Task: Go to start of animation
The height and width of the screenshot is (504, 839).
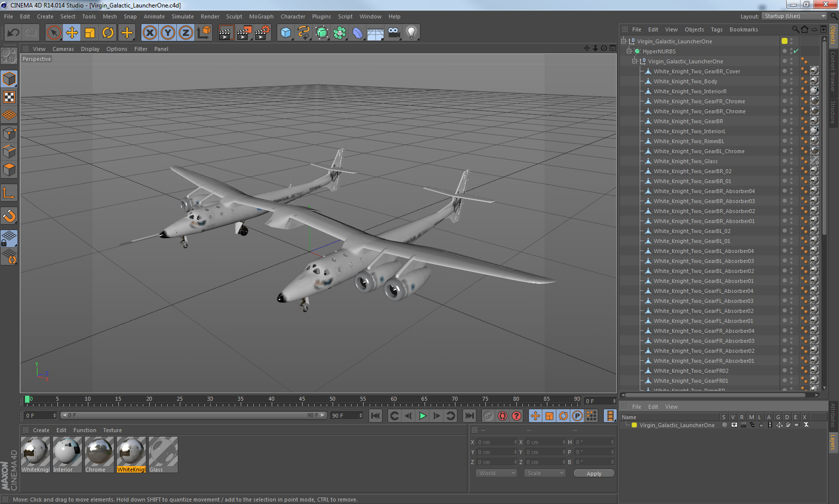Action: click(x=376, y=416)
